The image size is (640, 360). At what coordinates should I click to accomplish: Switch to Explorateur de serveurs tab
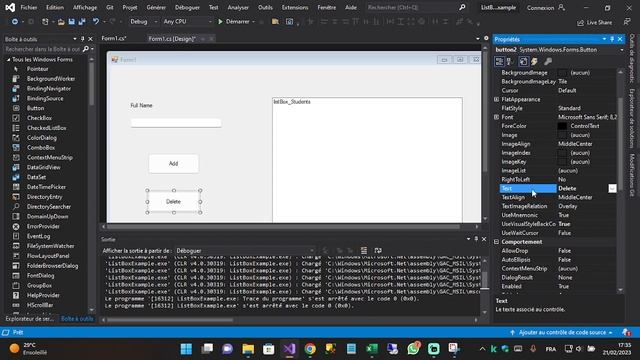click(29, 319)
